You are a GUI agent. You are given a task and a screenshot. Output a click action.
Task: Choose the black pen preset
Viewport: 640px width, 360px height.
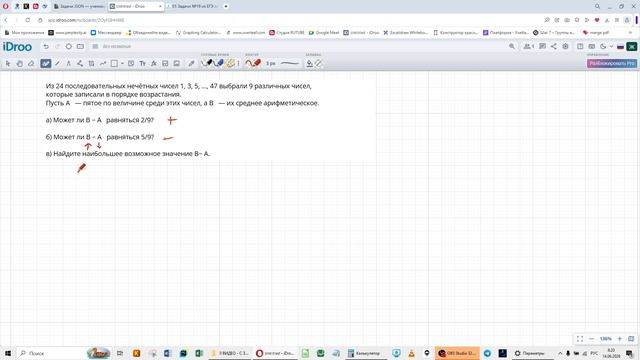pos(207,63)
